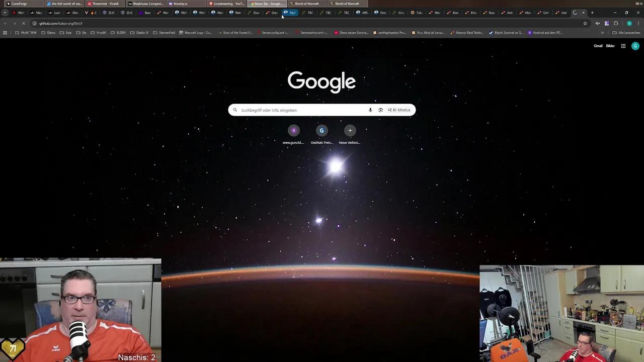Stop page loading with the X button
This screenshot has width=644, height=362.
coord(24,23)
